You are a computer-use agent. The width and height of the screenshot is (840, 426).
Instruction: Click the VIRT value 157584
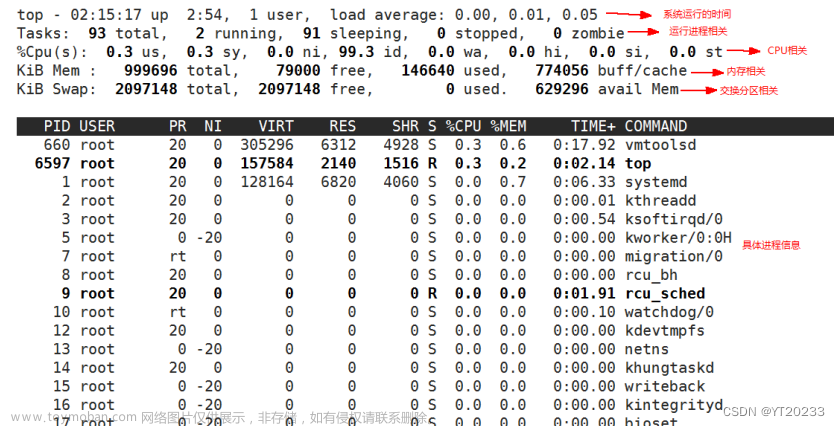click(267, 163)
